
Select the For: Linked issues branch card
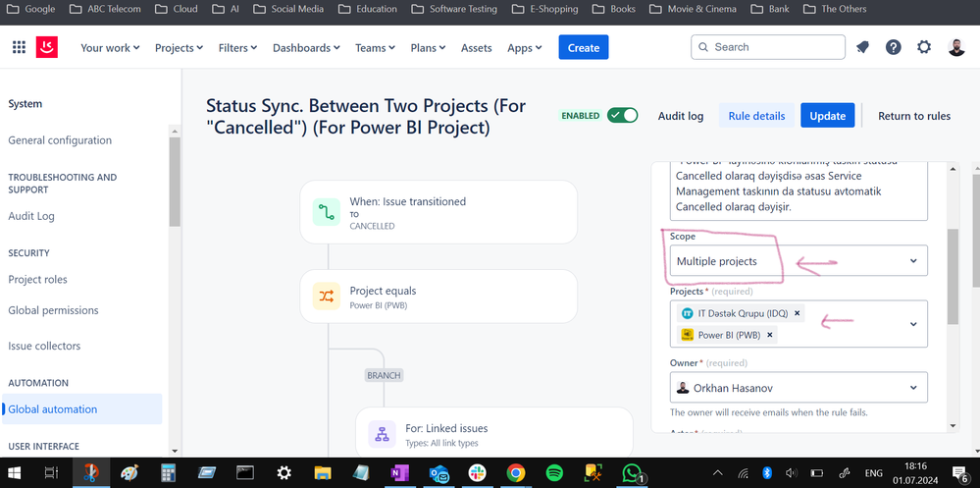[x=493, y=433]
